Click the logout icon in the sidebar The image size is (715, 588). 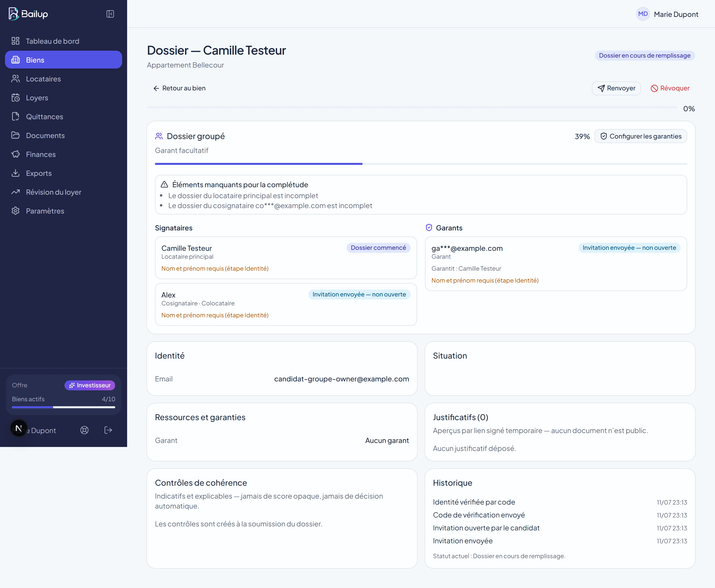[108, 430]
